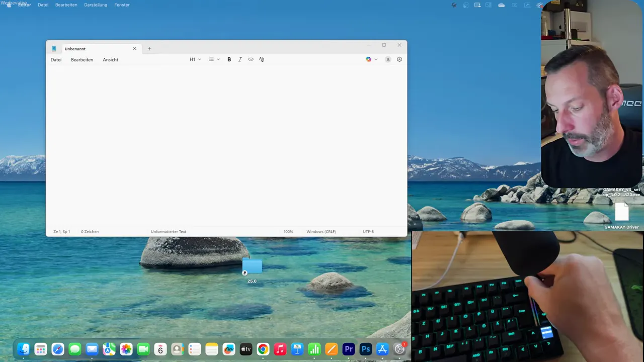
Task: Open Maps from the Dock
Action: pyautogui.click(x=109, y=349)
